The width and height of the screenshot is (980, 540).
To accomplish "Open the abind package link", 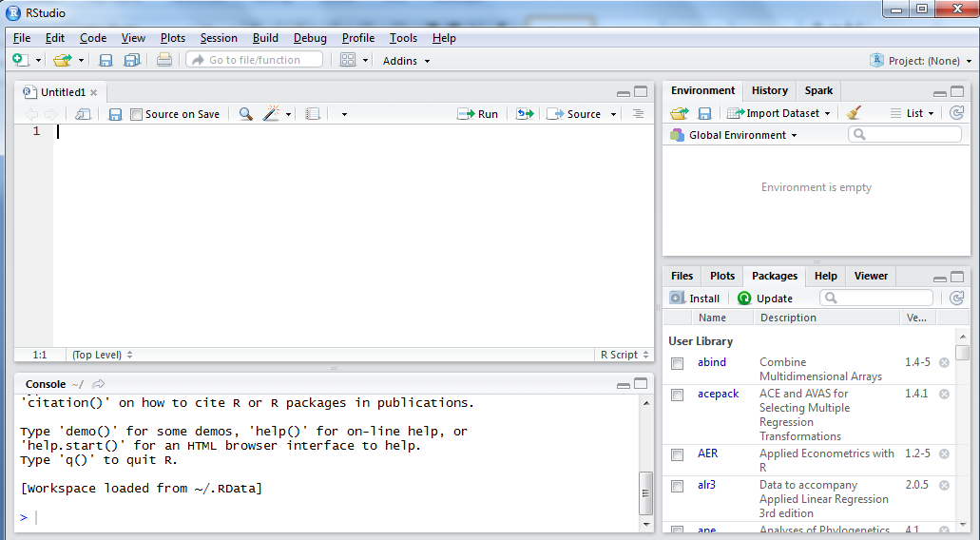I will [711, 362].
